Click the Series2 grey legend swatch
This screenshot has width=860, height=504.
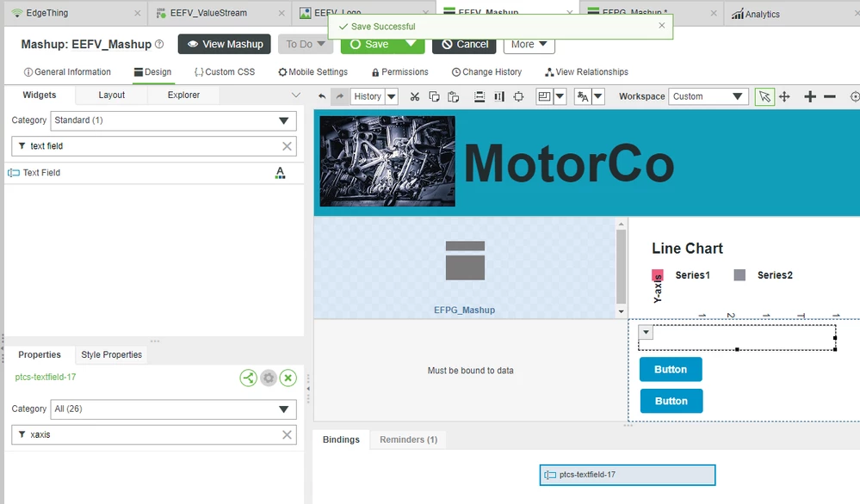739,275
